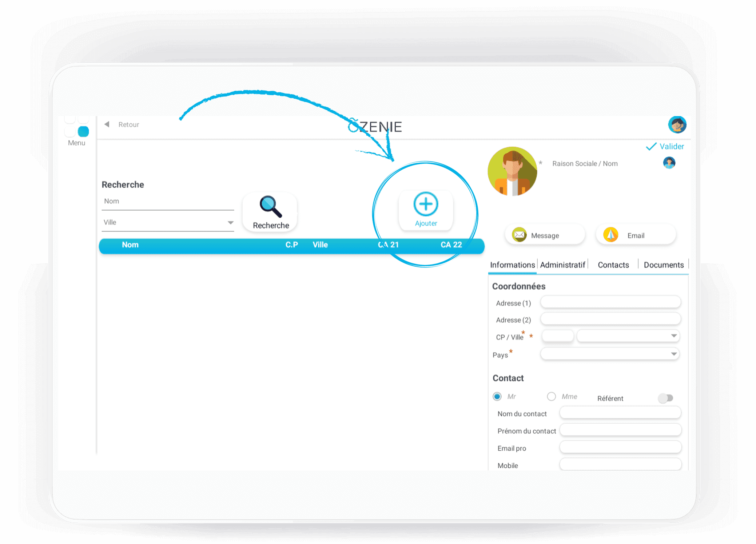This screenshot has width=756, height=544.
Task: Click the Email pro input field
Action: [620, 447]
